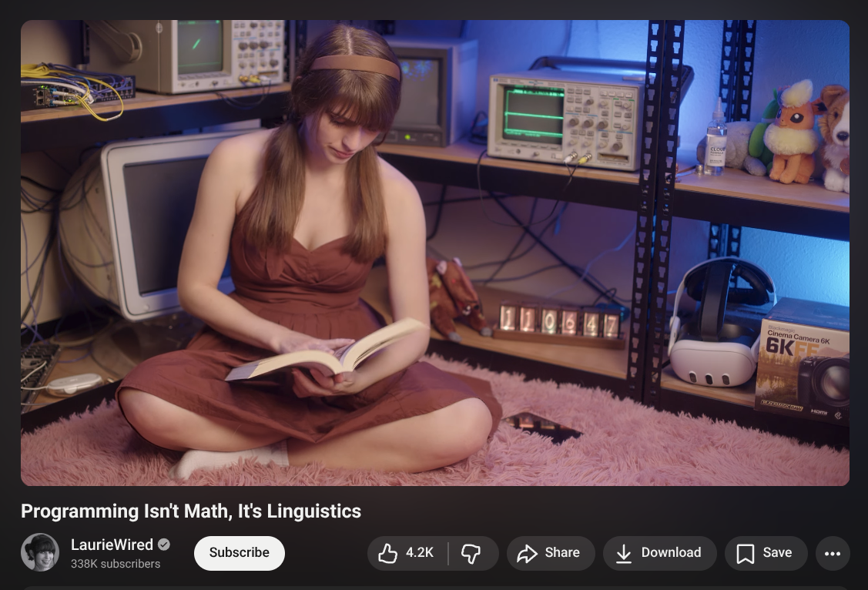Click the '338K subscribers' text

coord(116,564)
